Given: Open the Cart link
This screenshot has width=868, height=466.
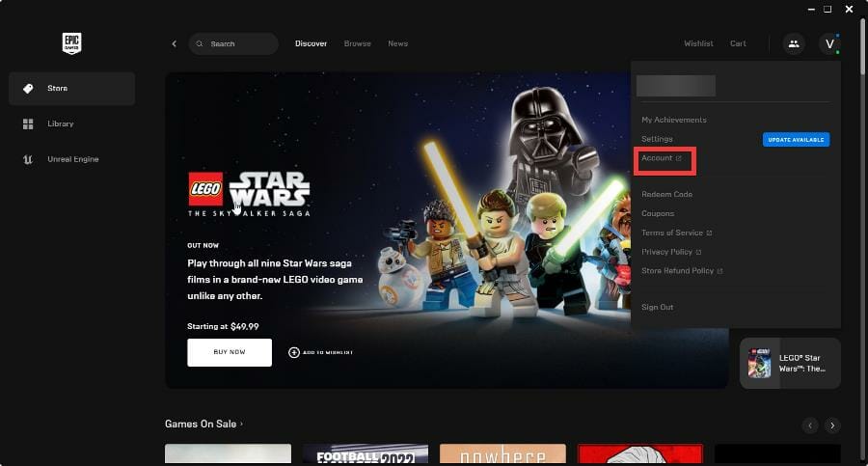Looking at the screenshot, I should click(x=738, y=43).
